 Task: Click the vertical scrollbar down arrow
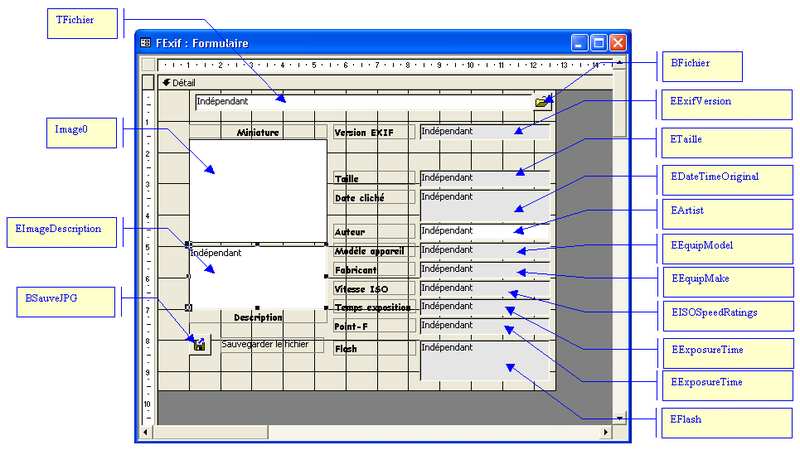pyautogui.click(x=619, y=417)
